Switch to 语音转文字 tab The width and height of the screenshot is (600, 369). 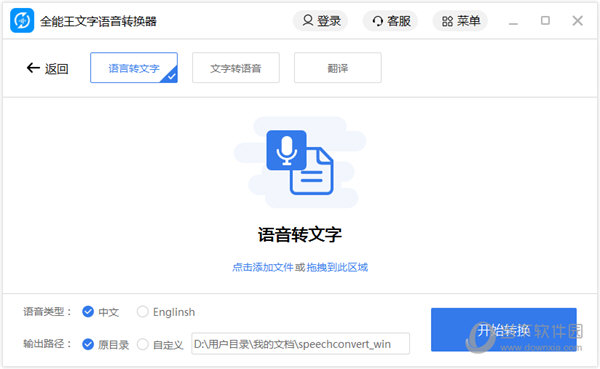(134, 68)
